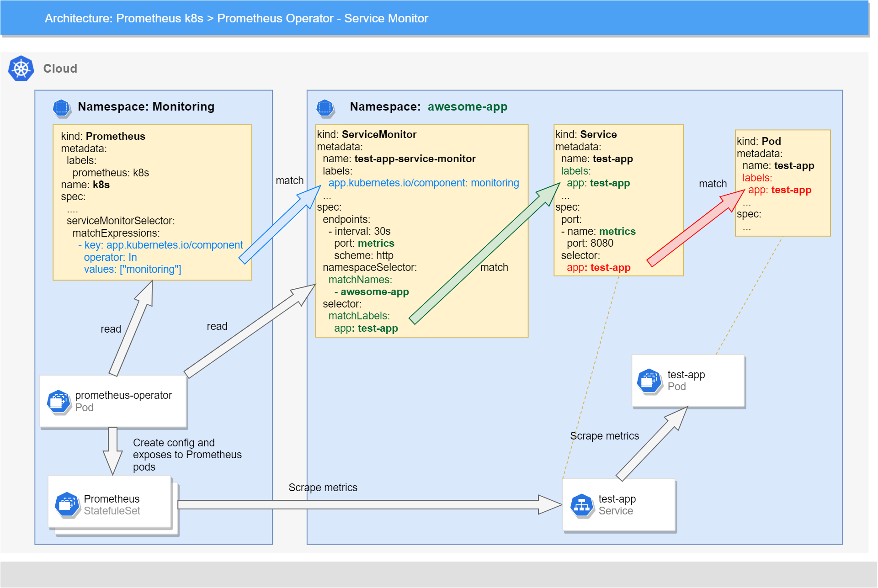Click 'name: test-app' in Pod box
This screenshot has width=878, height=588.
tap(778, 165)
